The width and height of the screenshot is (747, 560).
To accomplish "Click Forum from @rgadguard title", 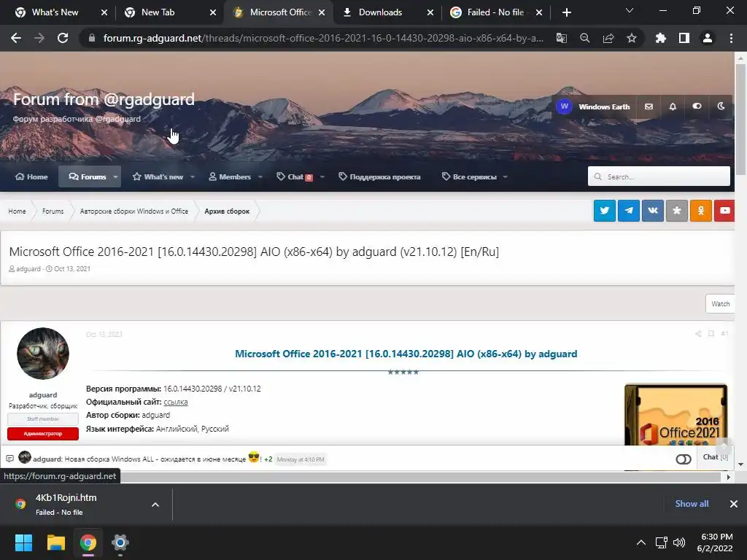I will (x=104, y=99).
